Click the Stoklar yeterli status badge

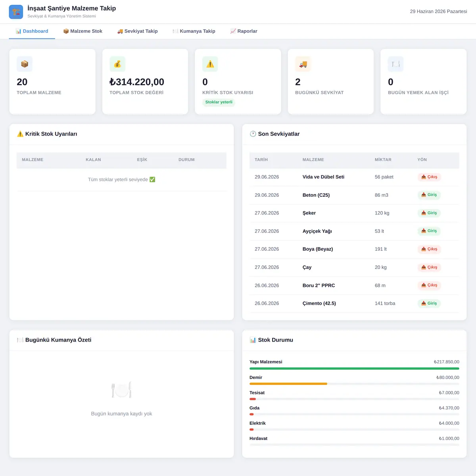coord(219,102)
